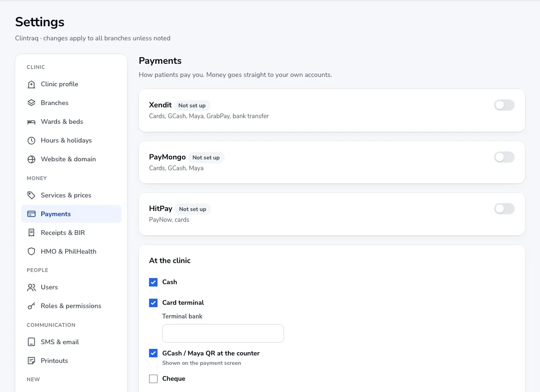Click the 'Cash' checkbox label
540x392 pixels.
(169, 282)
